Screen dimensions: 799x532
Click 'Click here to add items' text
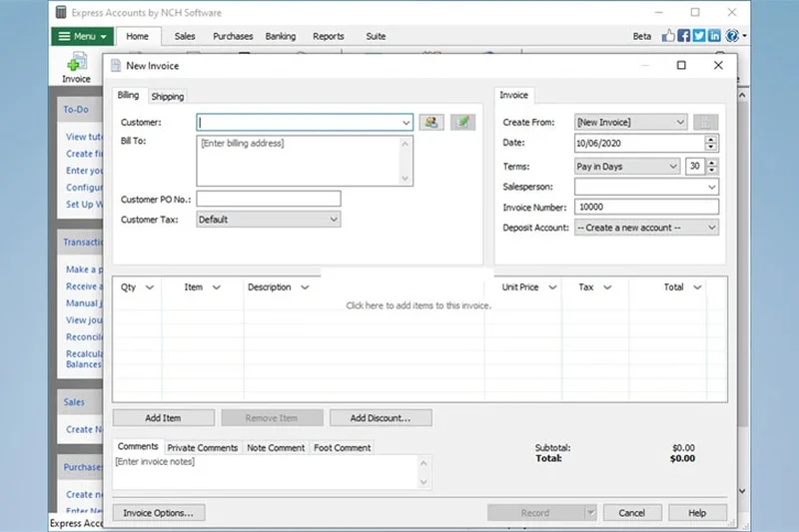(x=418, y=305)
